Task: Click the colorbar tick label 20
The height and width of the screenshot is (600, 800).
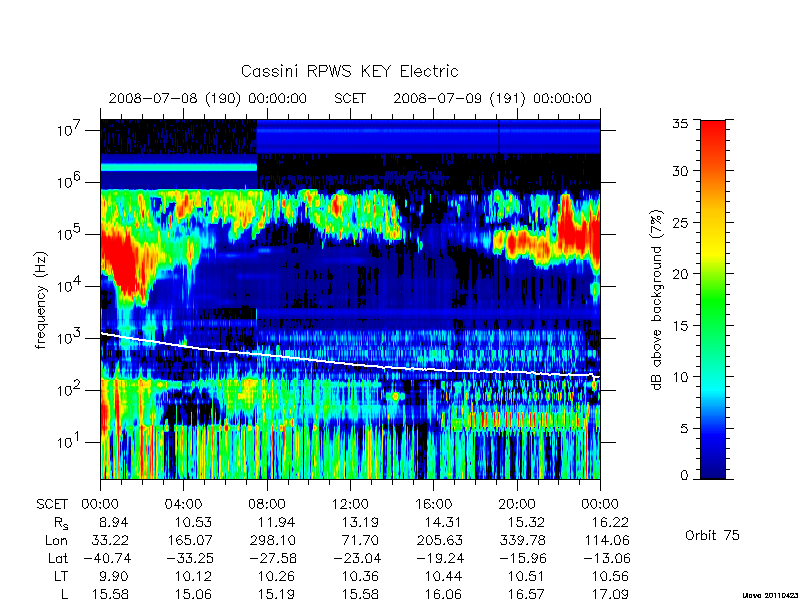Action: click(x=679, y=274)
